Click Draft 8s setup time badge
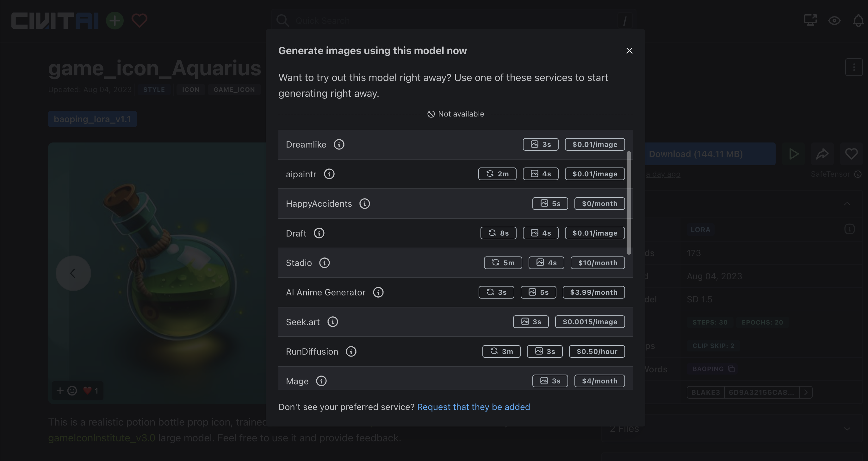The height and width of the screenshot is (461, 868). pyautogui.click(x=498, y=233)
